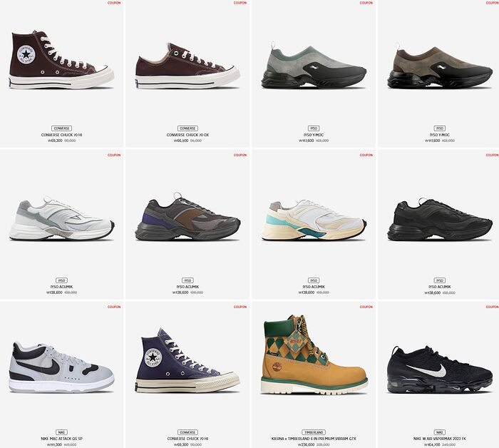
Task: View the purple and brown IYSO Acumik sneaker
Action: [187, 217]
